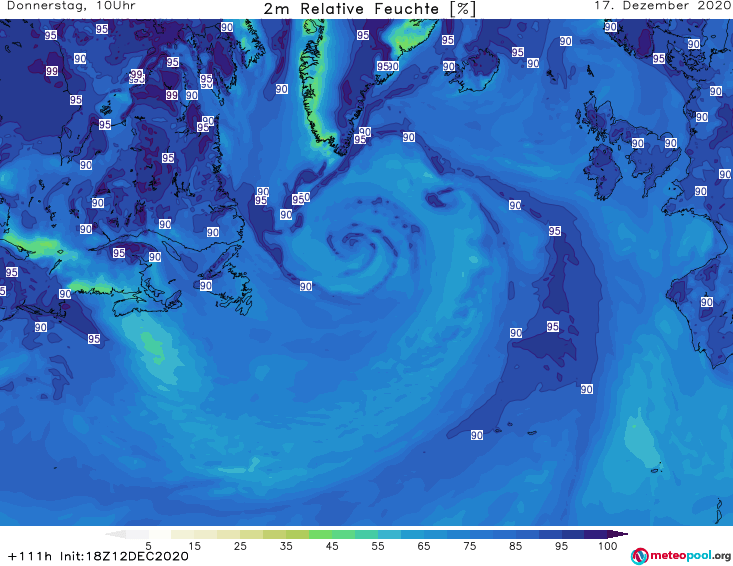
Task: Click the colorbar tick label "100"
Action: pyautogui.click(x=608, y=546)
